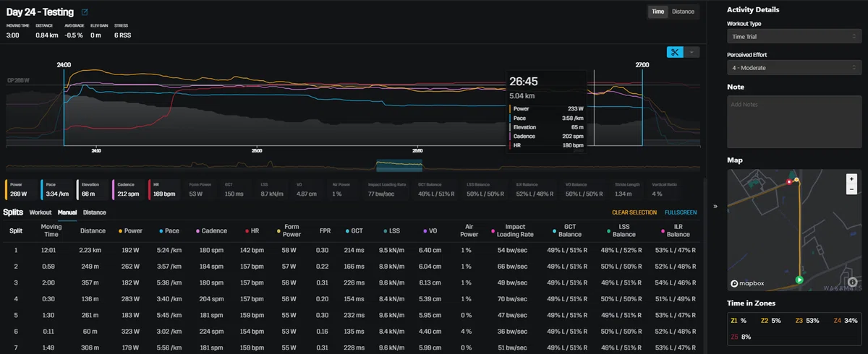Toggle the Cadence metric on chart

pos(127,189)
